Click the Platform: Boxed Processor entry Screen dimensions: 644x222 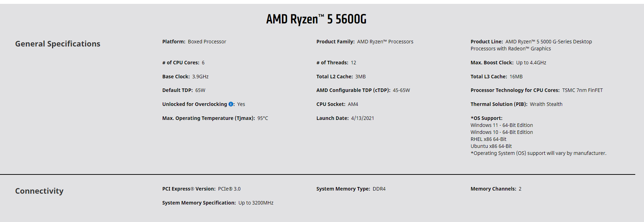pyautogui.click(x=194, y=42)
